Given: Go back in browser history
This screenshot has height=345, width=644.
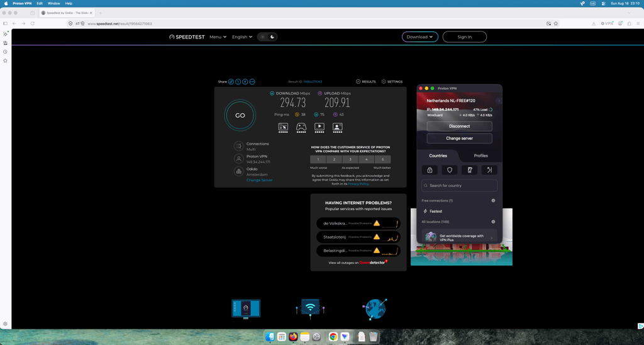Looking at the screenshot, I should pos(14,23).
